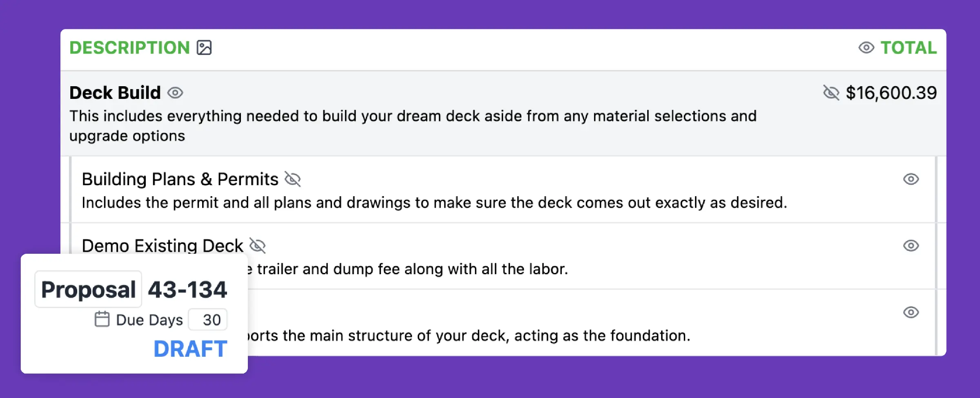The width and height of the screenshot is (980, 398).
Task: Click the proposal number 43-134
Action: point(187,289)
